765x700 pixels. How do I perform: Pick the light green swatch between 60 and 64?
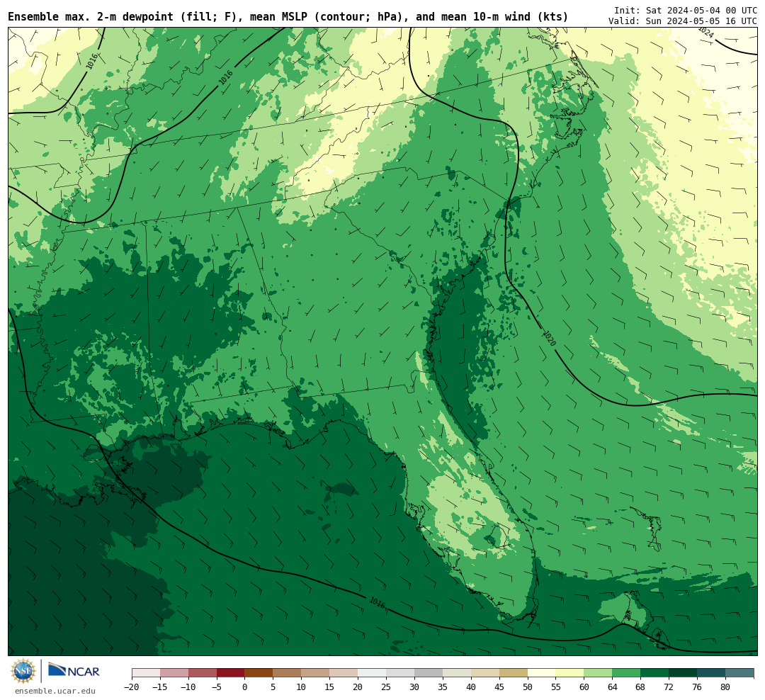599,673
